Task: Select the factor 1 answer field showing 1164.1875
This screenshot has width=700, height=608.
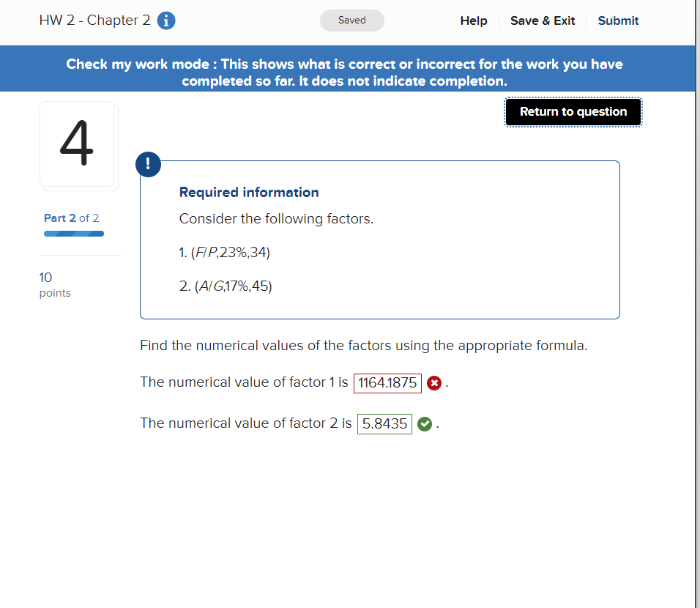Action: click(x=387, y=382)
